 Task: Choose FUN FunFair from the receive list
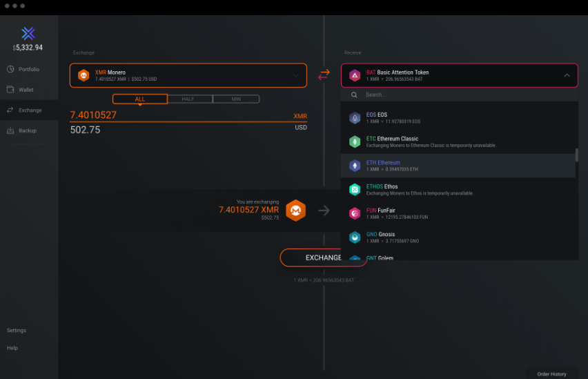[458, 213]
